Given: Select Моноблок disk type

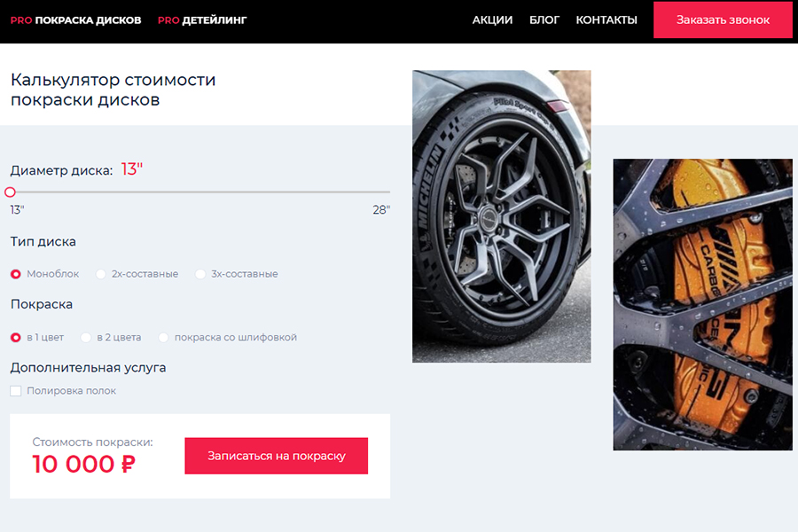Looking at the screenshot, I should 16,274.
